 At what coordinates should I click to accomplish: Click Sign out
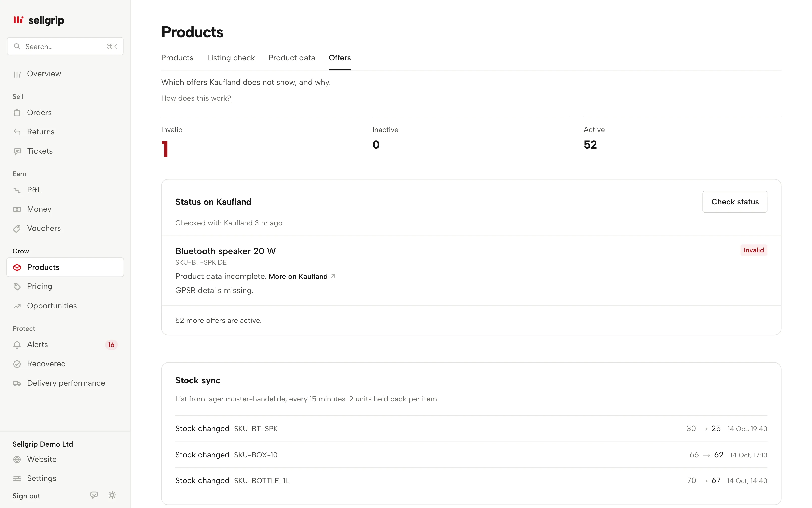[x=26, y=496]
